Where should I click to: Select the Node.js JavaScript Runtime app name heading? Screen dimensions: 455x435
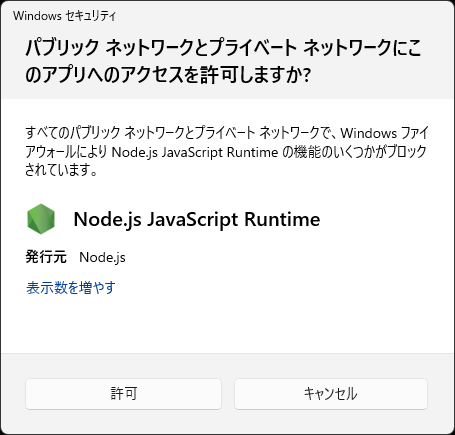coord(197,219)
